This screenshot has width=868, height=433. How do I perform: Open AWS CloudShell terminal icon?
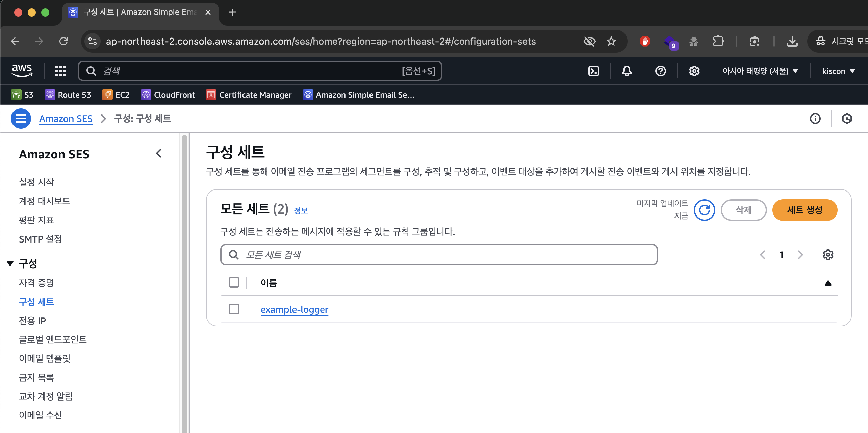(593, 71)
